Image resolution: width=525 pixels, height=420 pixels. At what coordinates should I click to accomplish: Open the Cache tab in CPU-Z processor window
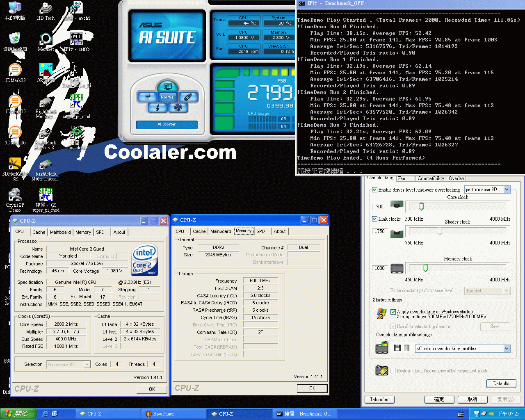39,232
